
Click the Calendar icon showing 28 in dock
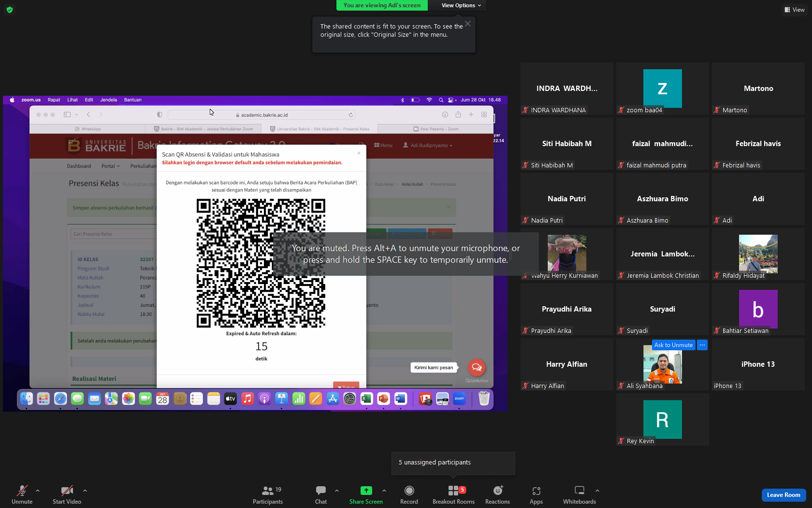[162, 399]
